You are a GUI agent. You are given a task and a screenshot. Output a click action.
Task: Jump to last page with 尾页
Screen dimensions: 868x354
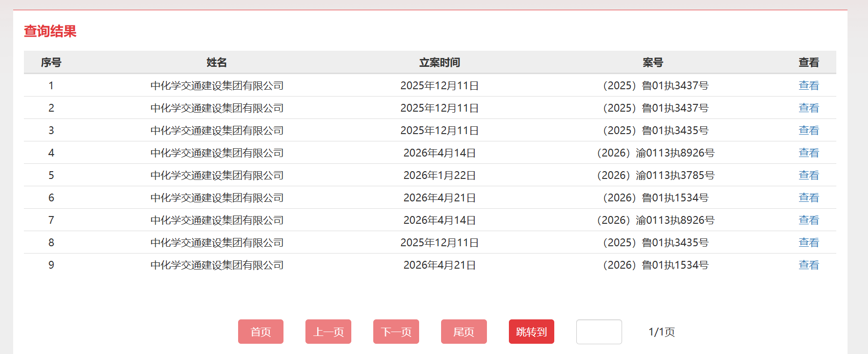[x=464, y=332]
